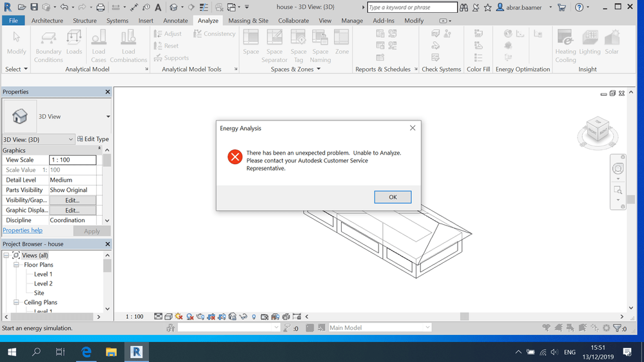The width and height of the screenshot is (644, 362).
Task: Print using the printer icon
Action: (100, 7)
